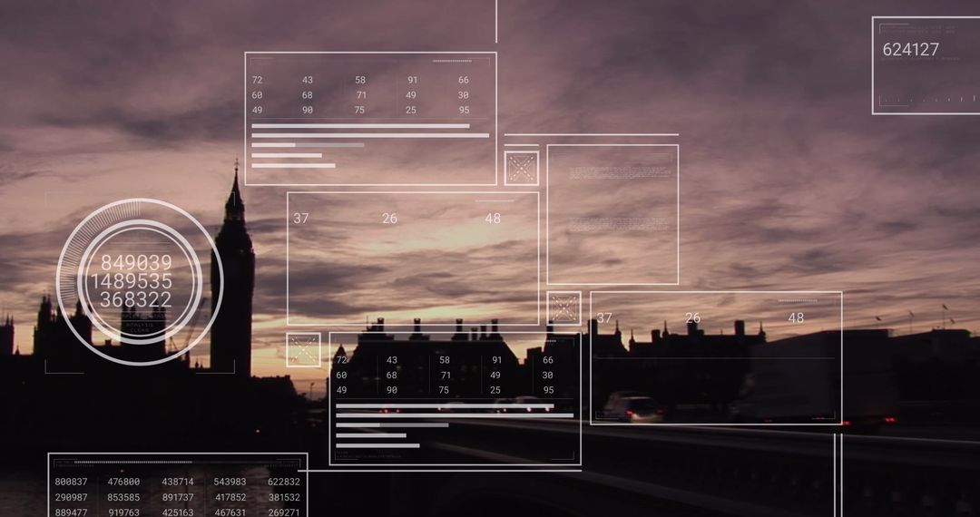Image resolution: width=980 pixels, height=517 pixels.
Task: Select table cell 800837
Action: [x=72, y=482]
